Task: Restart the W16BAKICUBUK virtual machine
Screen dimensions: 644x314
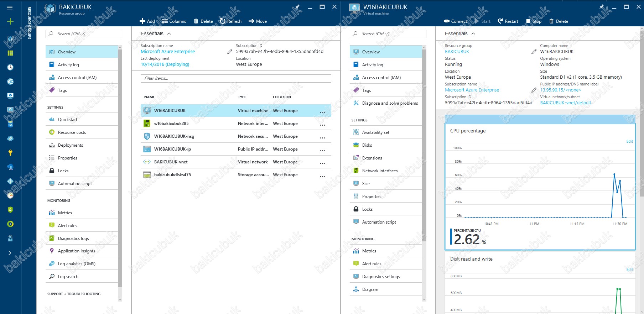Action: (508, 21)
